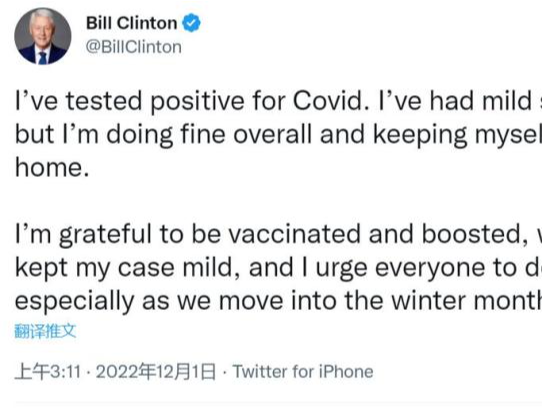This screenshot has width=542, height=408.
Task: Click the line "but I'm doing fine overall"
Action: click(278, 135)
